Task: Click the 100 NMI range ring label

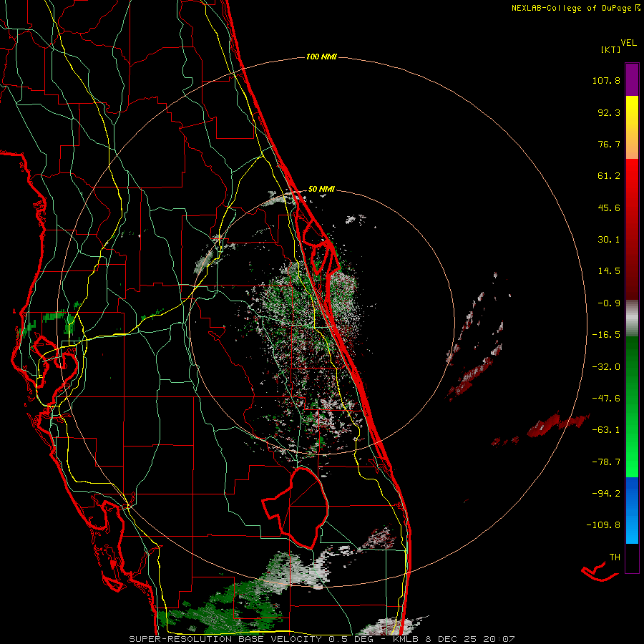Action: (x=321, y=57)
